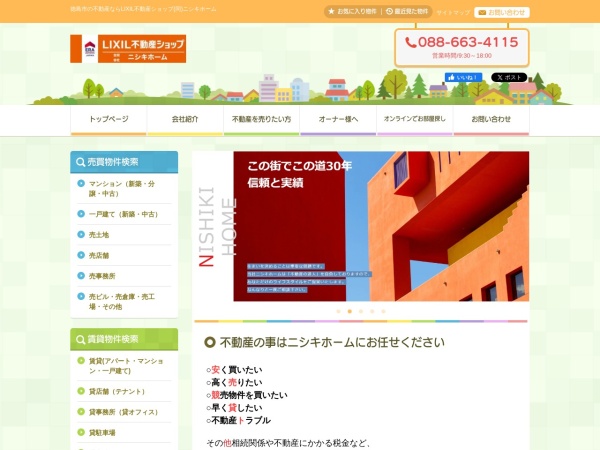Click the Facebook いいね button

click(463, 77)
